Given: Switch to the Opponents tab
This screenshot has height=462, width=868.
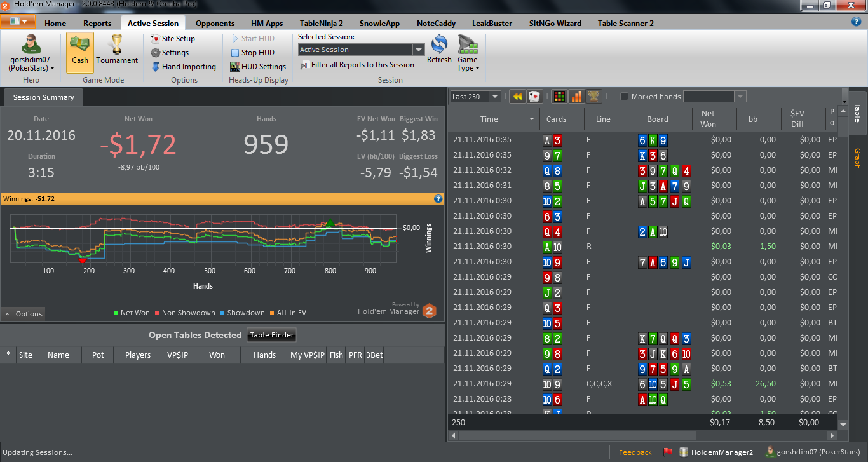Looking at the screenshot, I should click(215, 24).
